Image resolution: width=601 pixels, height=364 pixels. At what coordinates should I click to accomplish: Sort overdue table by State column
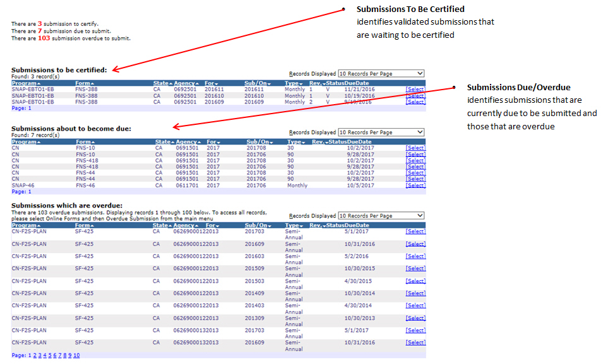pos(162,225)
